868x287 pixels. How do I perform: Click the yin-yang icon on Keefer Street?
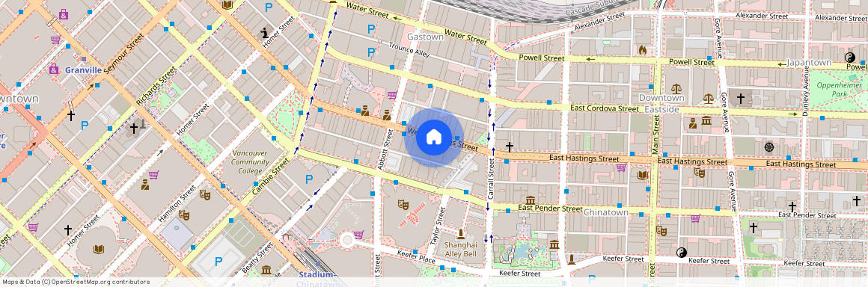[x=681, y=252]
